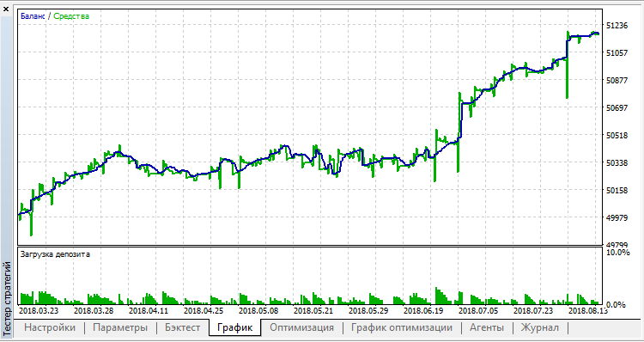Click the 50158 axis value
This screenshot has width=644, height=342.
[x=617, y=190]
